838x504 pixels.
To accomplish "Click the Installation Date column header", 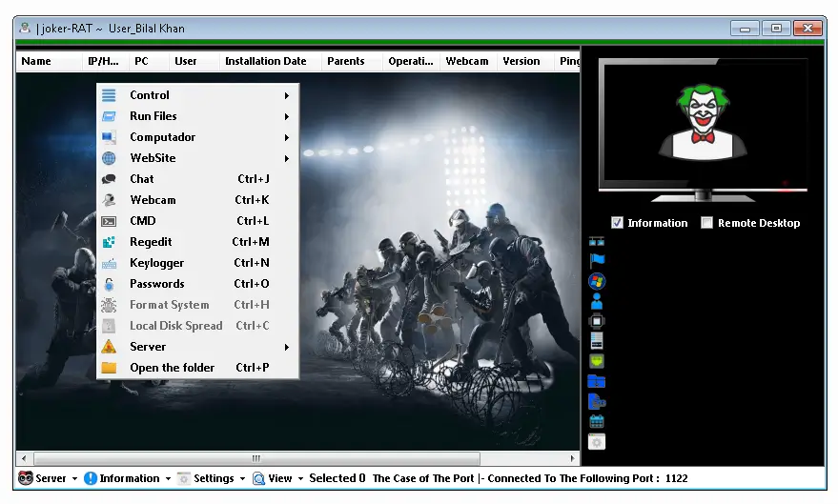I will 265,61.
